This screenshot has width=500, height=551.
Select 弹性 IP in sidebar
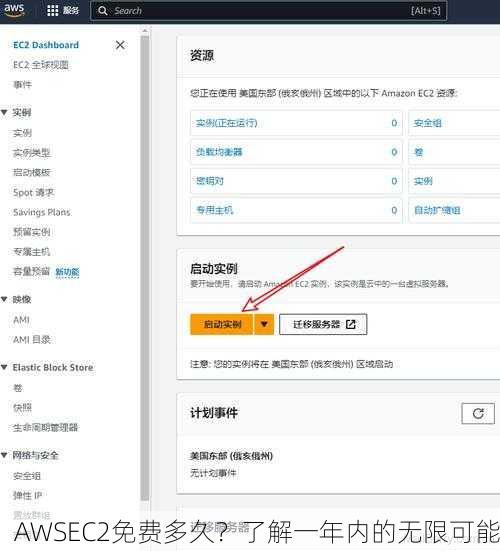tap(27, 495)
